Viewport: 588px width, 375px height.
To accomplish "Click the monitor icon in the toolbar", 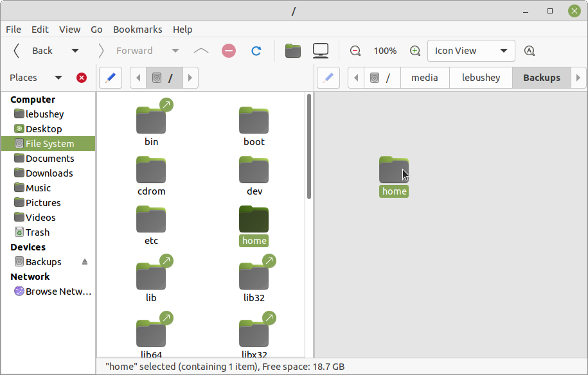I will [x=320, y=50].
